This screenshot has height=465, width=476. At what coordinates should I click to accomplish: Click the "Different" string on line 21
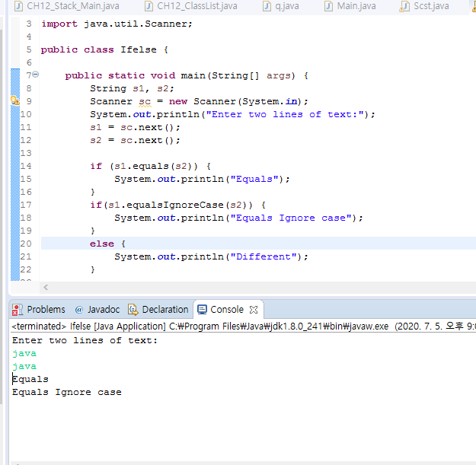[x=264, y=256]
